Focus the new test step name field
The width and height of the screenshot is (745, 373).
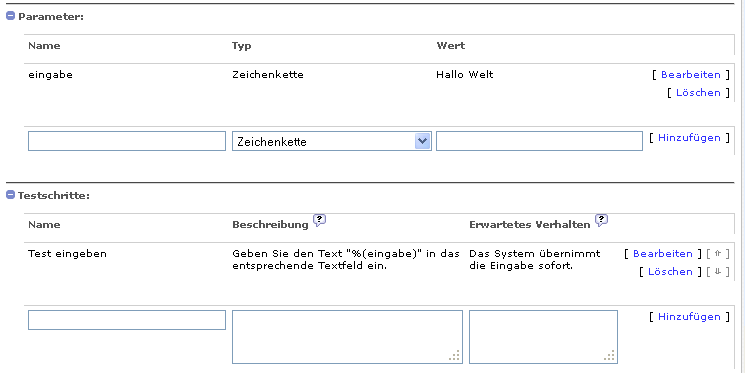pos(127,320)
